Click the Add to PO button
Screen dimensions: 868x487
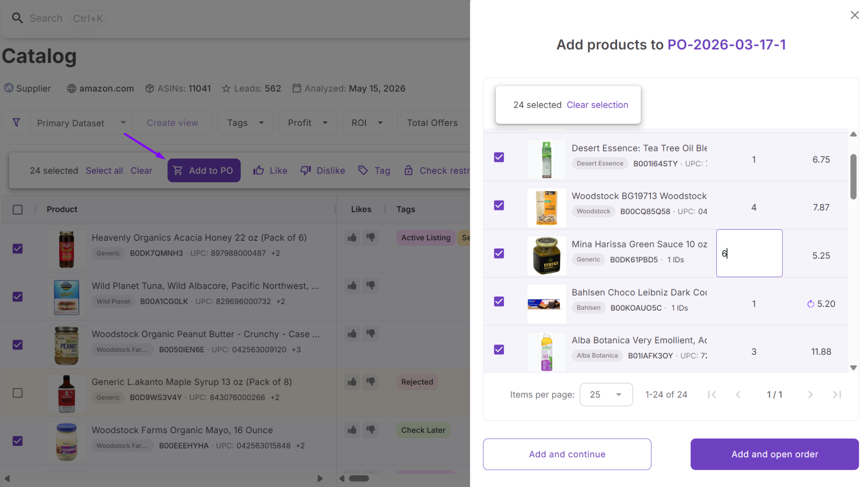[x=204, y=170]
